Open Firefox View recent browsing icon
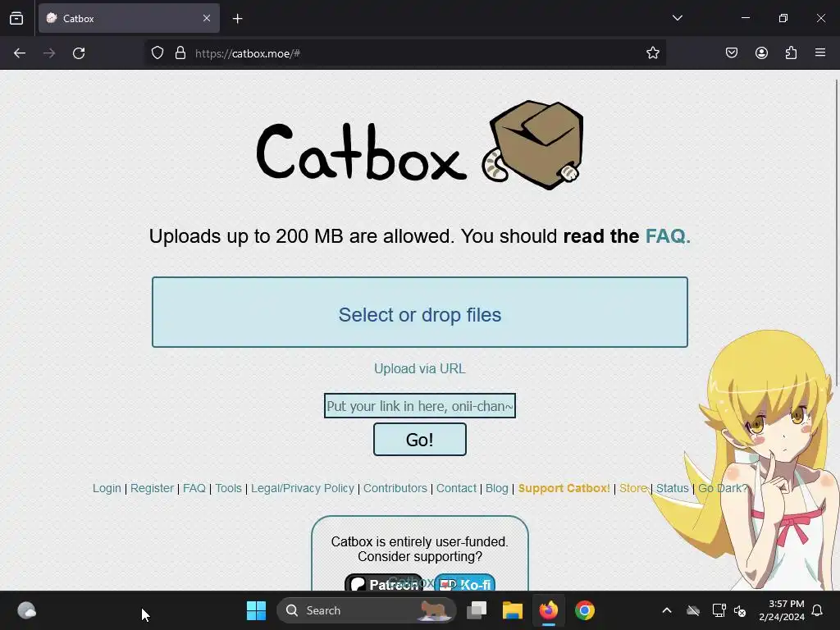The image size is (840, 630). pos(16,18)
